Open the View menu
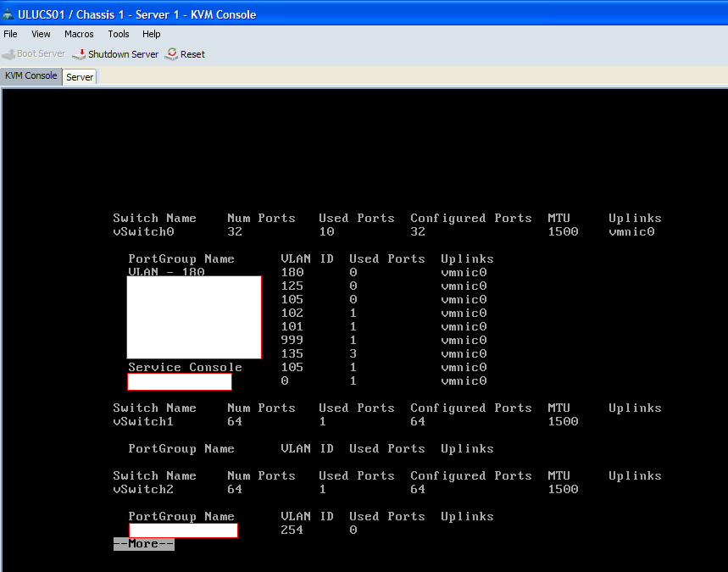Image resolution: width=728 pixels, height=572 pixels. (x=41, y=34)
